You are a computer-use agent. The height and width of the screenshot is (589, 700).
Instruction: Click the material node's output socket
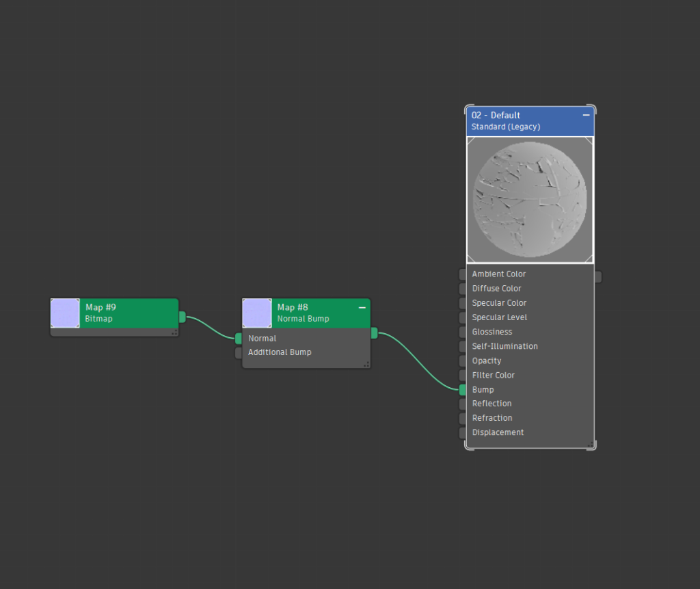pos(597,277)
